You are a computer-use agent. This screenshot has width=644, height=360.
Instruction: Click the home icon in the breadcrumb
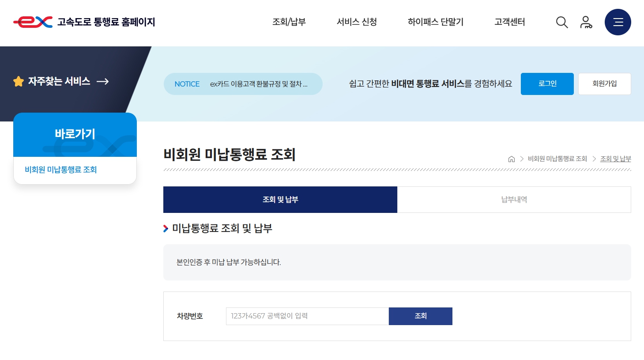(511, 159)
